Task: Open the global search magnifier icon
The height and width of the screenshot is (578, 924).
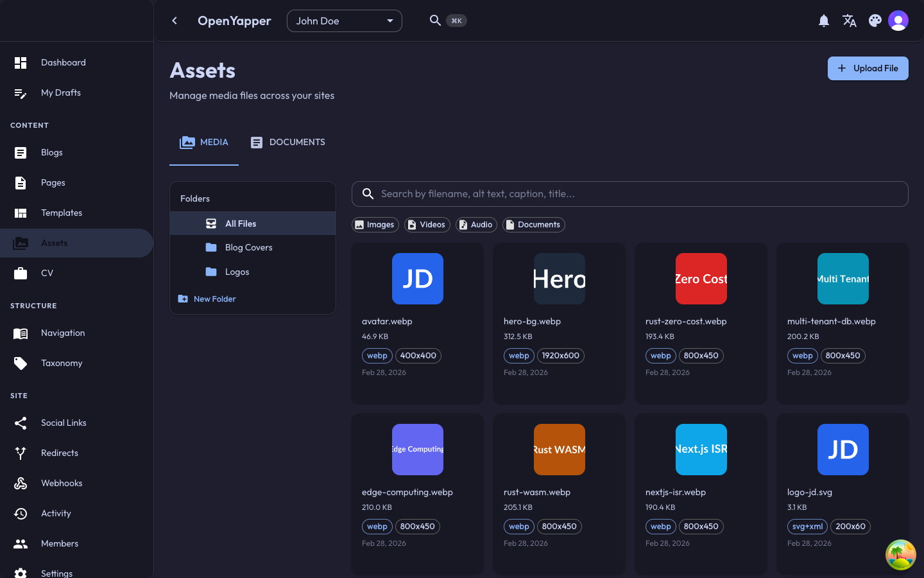Action: [x=435, y=21]
